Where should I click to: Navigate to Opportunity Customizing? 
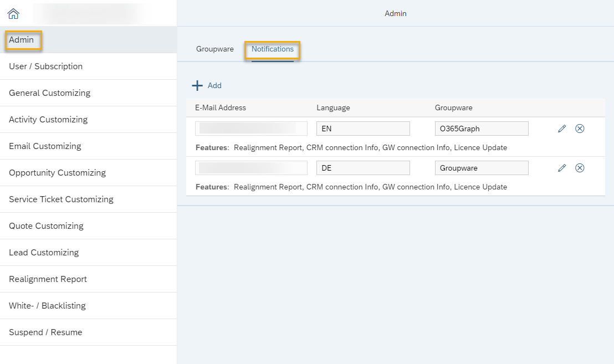[57, 173]
